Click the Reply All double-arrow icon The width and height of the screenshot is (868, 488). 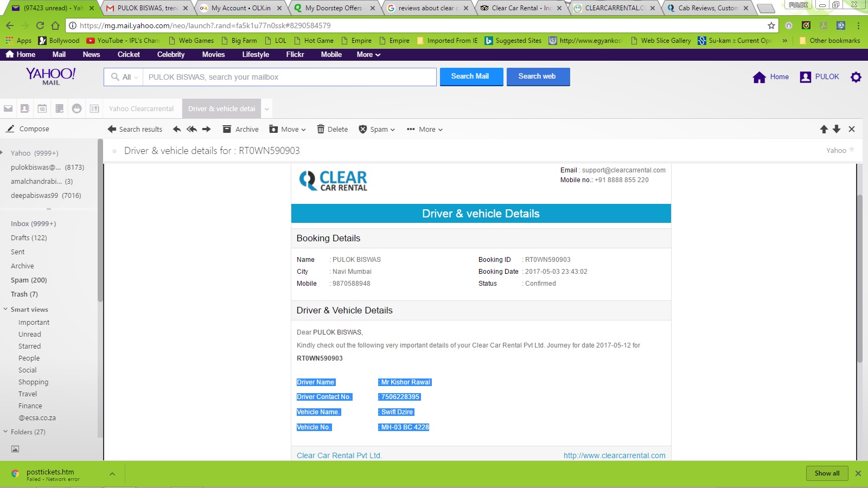192,129
